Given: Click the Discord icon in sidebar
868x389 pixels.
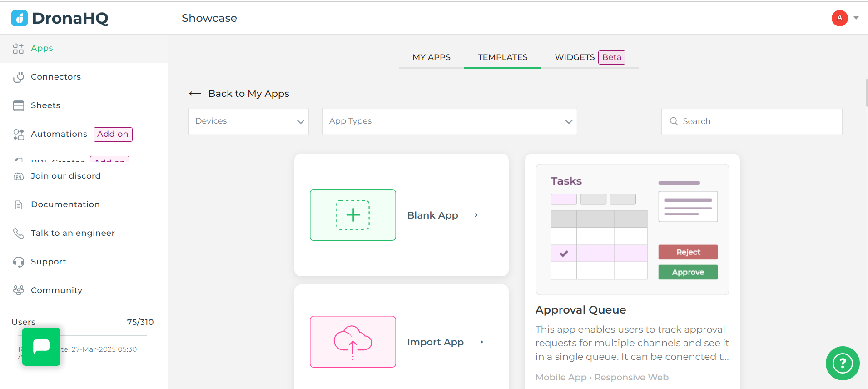Looking at the screenshot, I should point(19,176).
